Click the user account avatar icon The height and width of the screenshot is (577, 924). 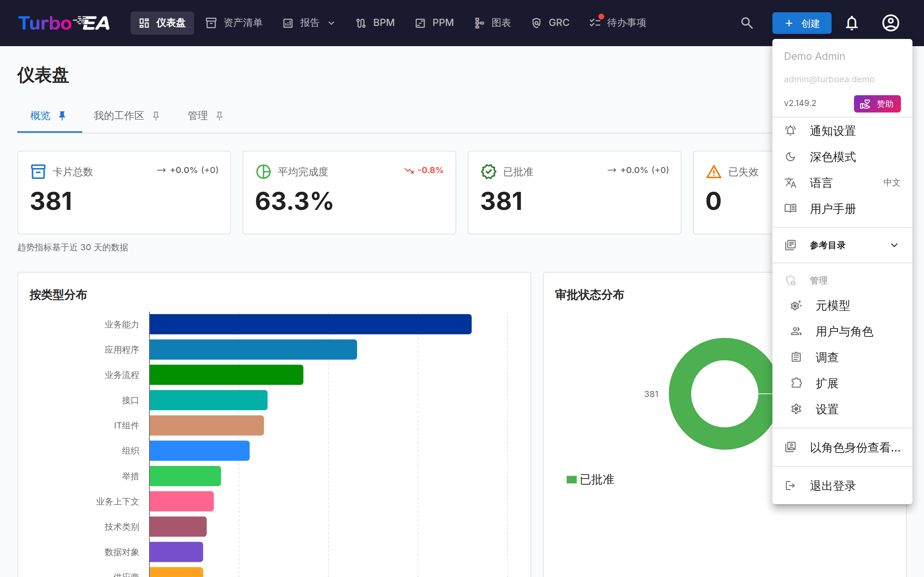tap(890, 23)
